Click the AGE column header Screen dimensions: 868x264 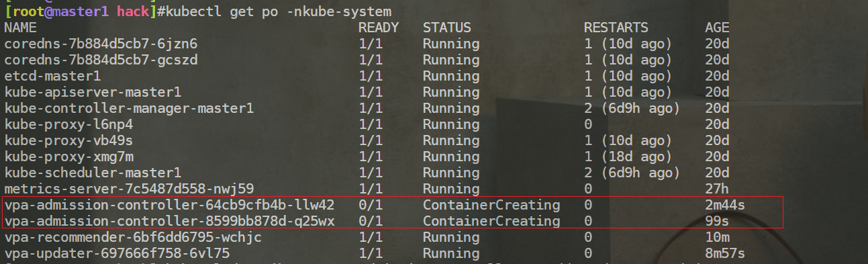[x=717, y=28]
